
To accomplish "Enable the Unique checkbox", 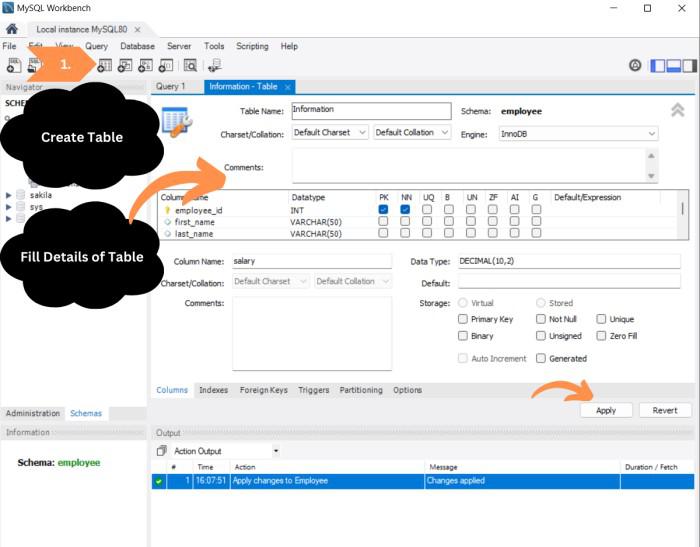I will 601,319.
